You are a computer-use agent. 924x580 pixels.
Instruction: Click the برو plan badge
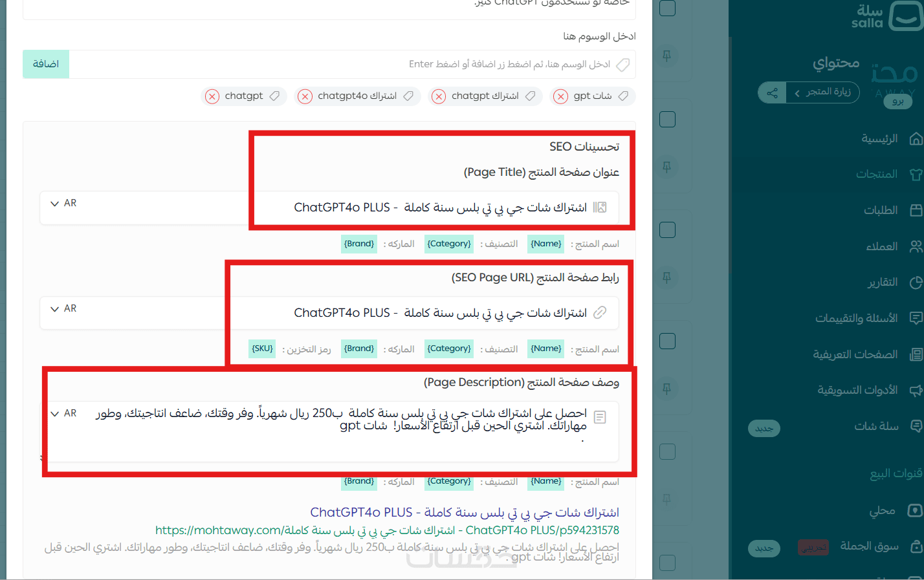point(897,102)
